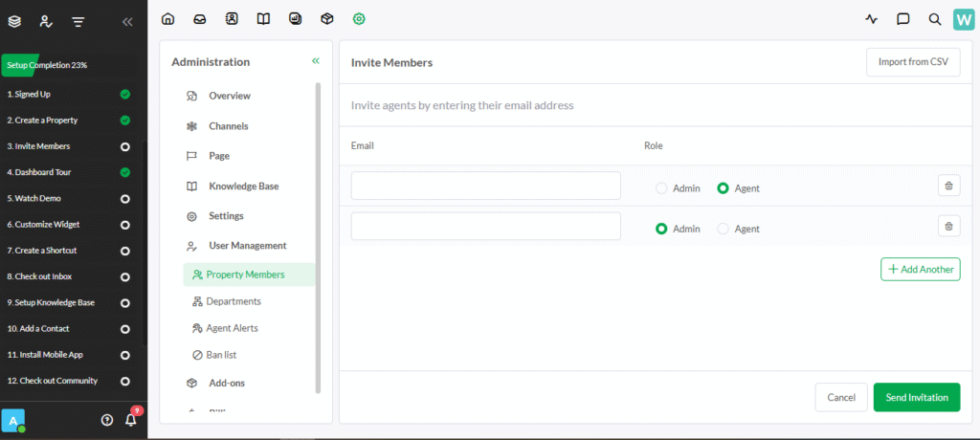Image resolution: width=980 pixels, height=440 pixels.
Task: Click the Import from CSV button
Action: (912, 62)
